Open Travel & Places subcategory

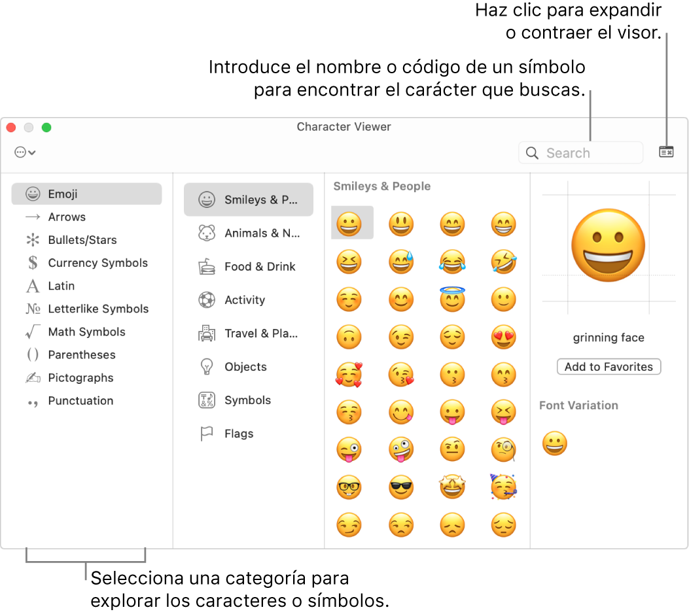(x=248, y=334)
